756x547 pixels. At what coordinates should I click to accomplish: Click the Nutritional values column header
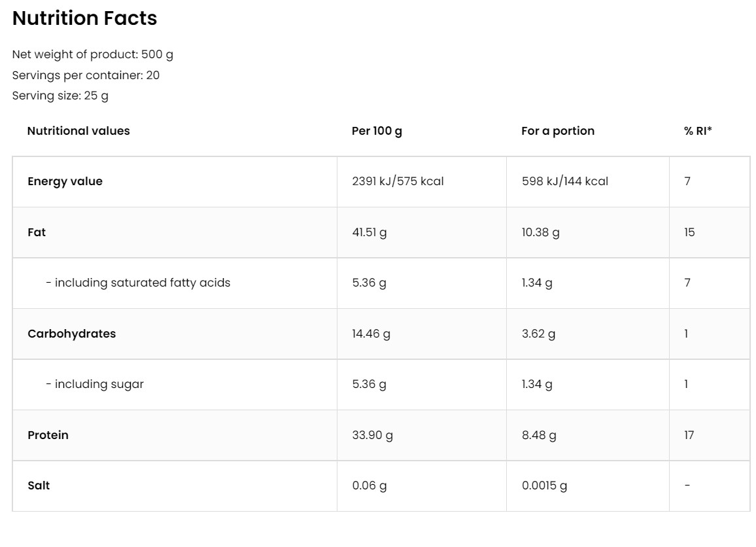(78, 131)
